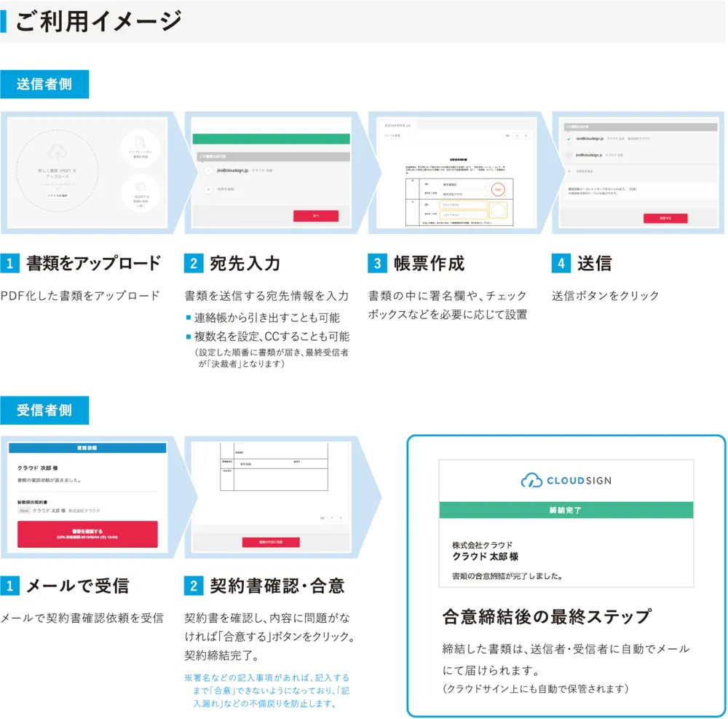Click the bulk send envelope icon
The image size is (728, 719).
(x=139, y=188)
